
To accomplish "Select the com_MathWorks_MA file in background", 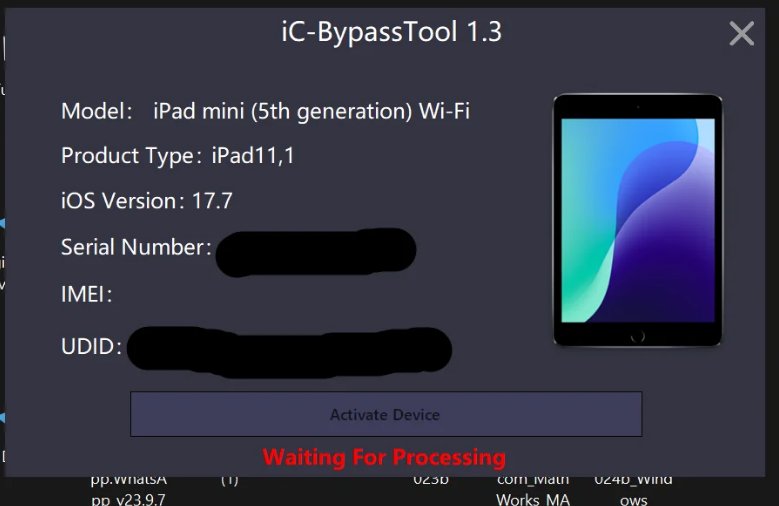I will coord(533,491).
